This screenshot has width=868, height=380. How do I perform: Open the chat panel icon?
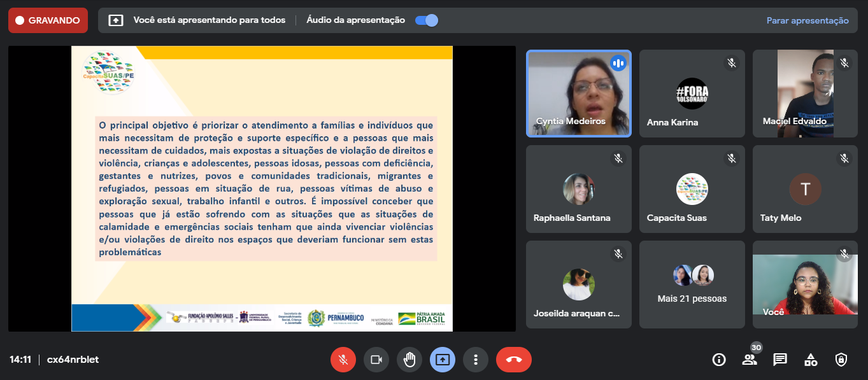click(780, 360)
